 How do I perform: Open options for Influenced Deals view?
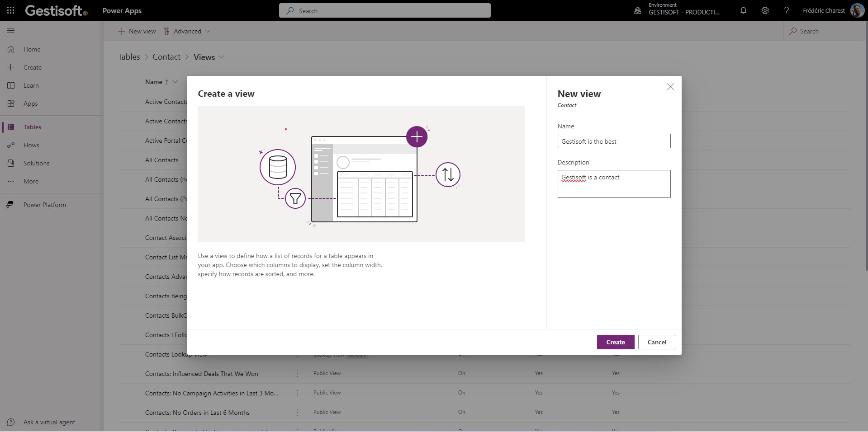pos(297,374)
